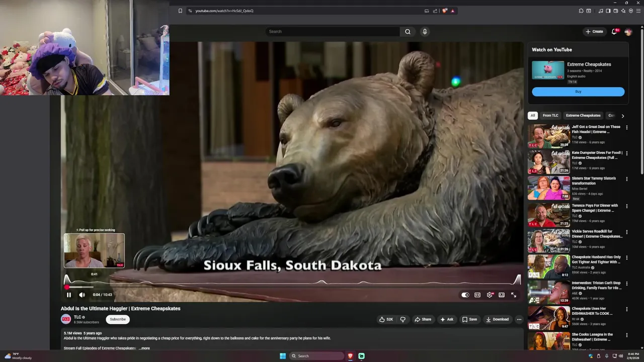Open Brave Leo AI sparkle icon

(623, 11)
